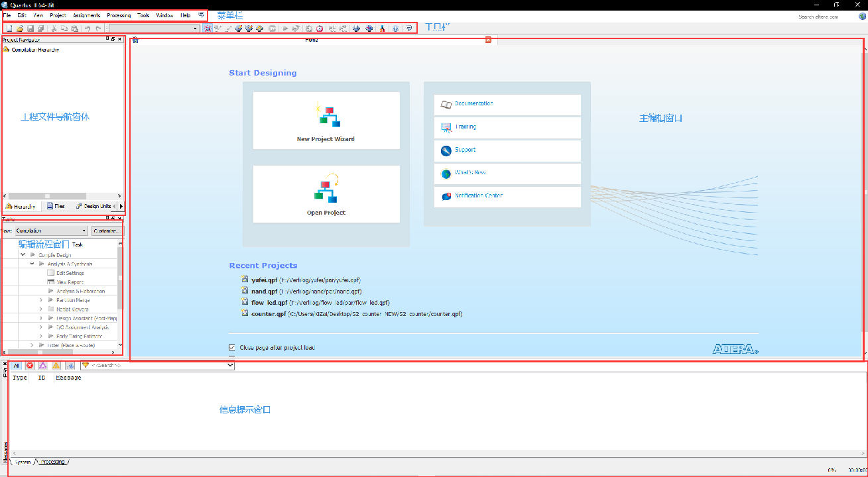868x477 pixels.
Task: Click the Open folder toolbar icon
Action: coord(20,28)
